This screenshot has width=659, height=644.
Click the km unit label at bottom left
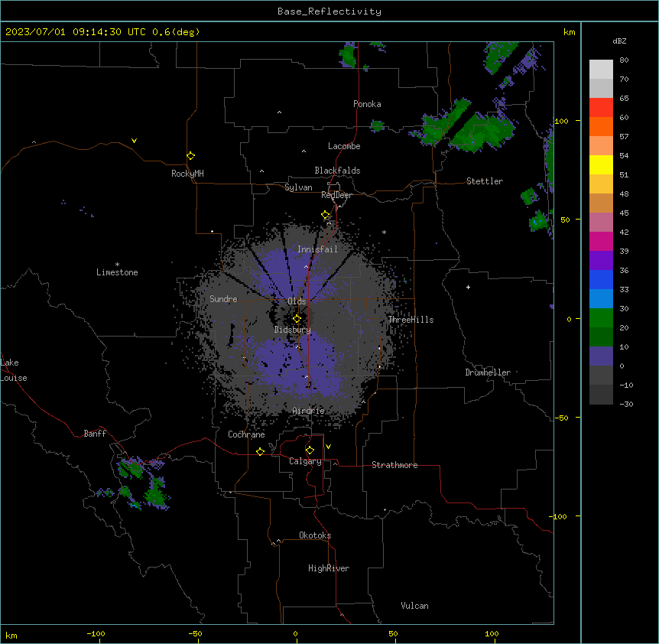coord(11,635)
